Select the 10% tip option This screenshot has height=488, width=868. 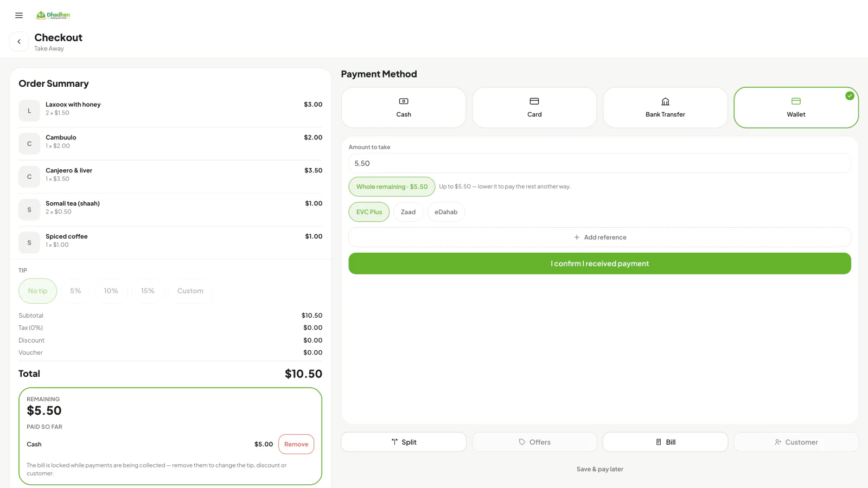pyautogui.click(x=111, y=291)
